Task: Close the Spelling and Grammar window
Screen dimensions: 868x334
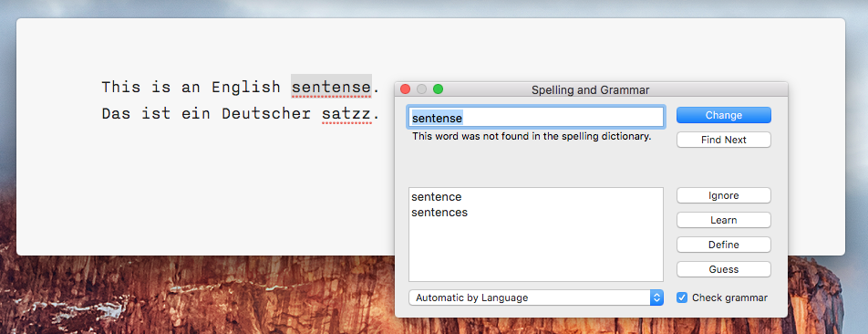Action: tap(405, 89)
